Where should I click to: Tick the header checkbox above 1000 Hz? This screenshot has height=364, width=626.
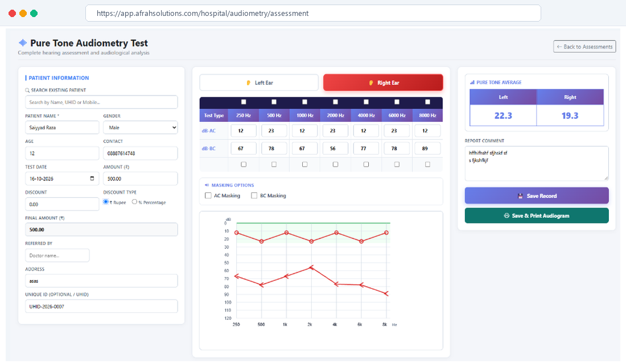(x=304, y=102)
